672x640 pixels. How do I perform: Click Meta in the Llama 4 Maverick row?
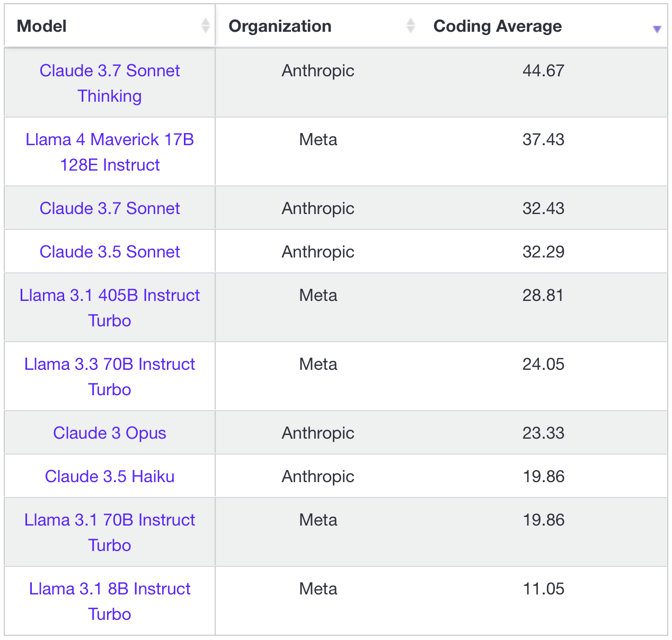point(318,139)
